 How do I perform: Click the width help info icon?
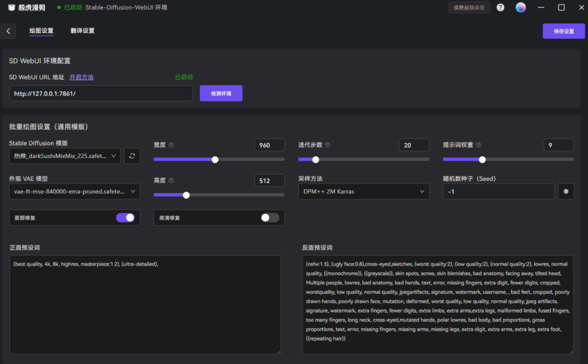[x=171, y=145]
